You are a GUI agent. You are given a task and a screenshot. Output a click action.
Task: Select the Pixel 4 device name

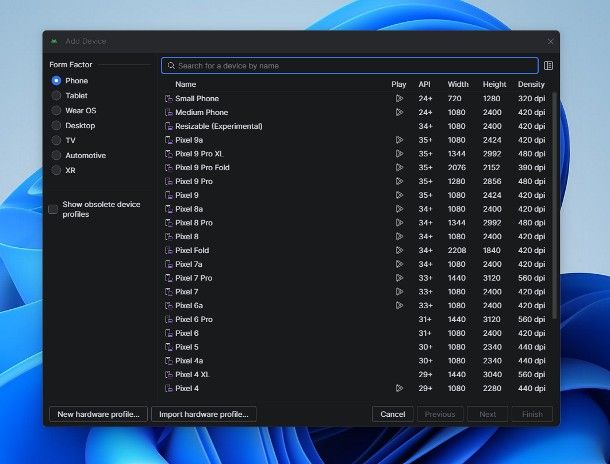tap(187, 388)
